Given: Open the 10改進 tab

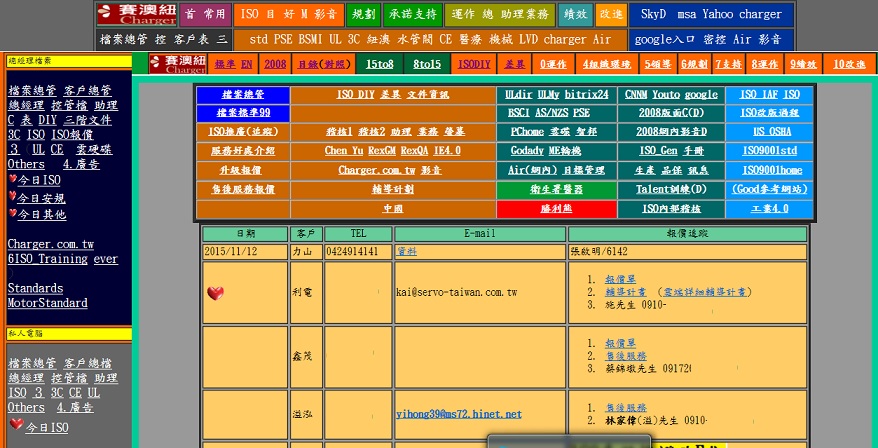Looking at the screenshot, I should tap(849, 64).
